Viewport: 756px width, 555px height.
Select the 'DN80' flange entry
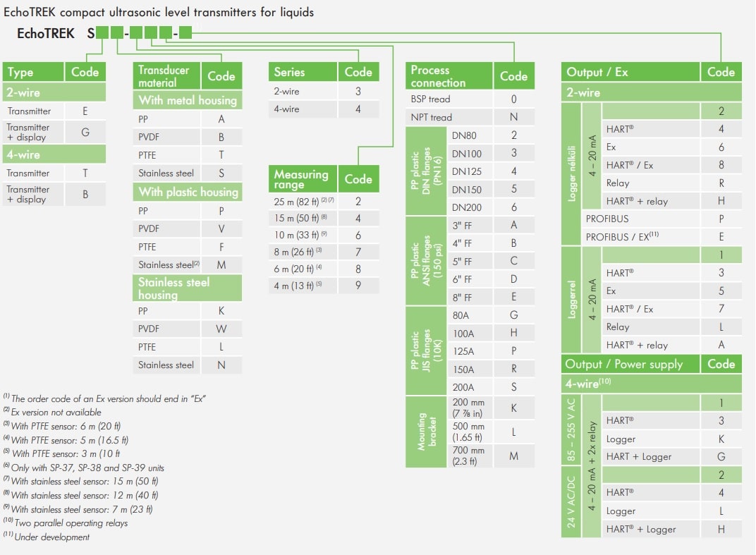pos(491,135)
